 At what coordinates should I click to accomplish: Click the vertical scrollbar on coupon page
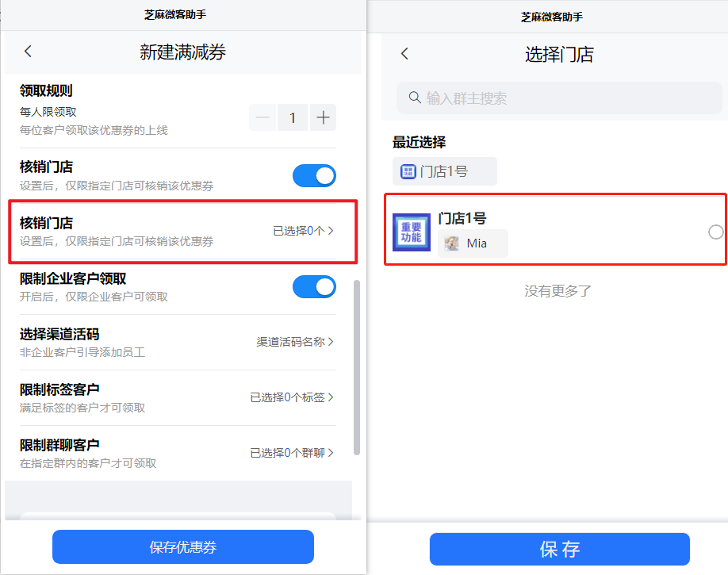357,367
